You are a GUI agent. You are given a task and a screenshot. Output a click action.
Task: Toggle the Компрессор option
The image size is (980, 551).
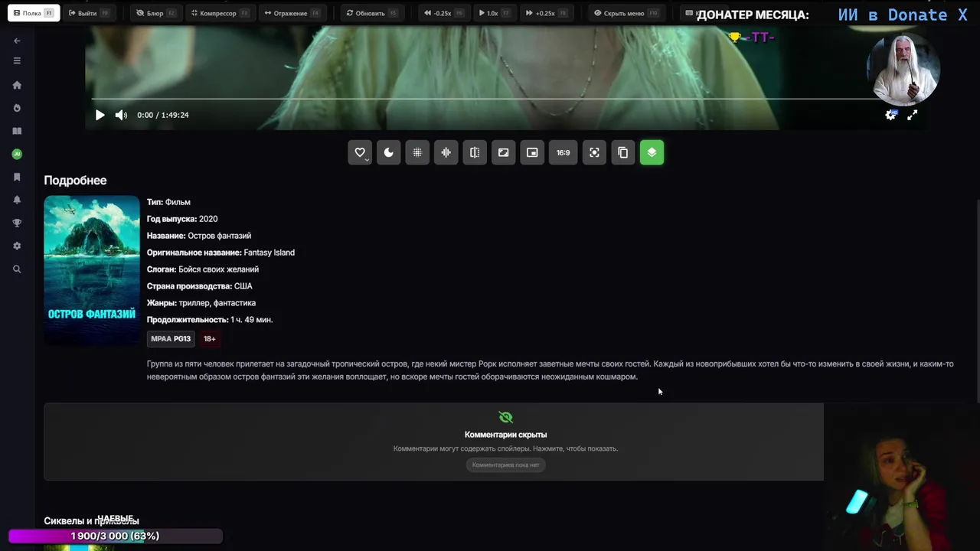(x=219, y=13)
